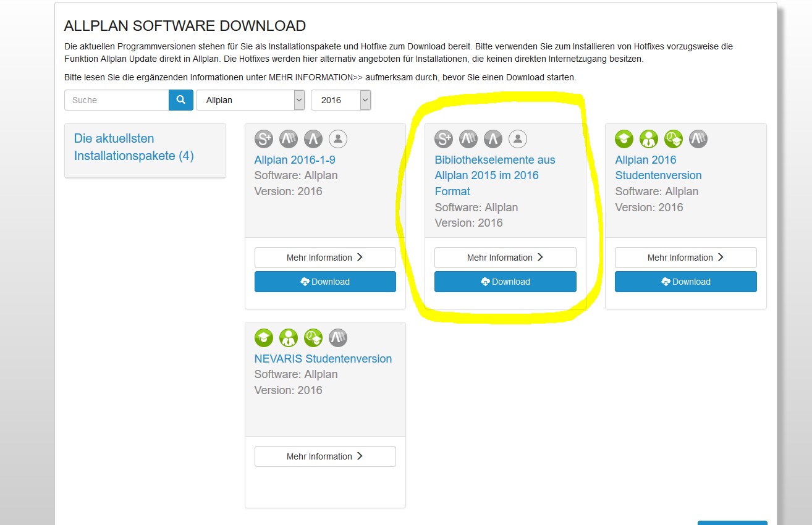Click gray Allplan logo icon on NEVARIS card

pos(338,338)
